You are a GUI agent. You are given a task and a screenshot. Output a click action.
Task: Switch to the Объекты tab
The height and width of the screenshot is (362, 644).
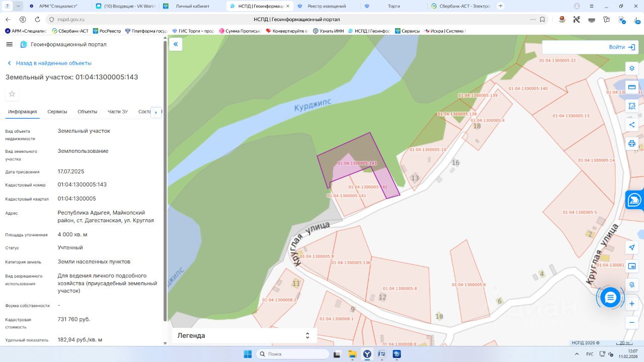click(x=88, y=112)
